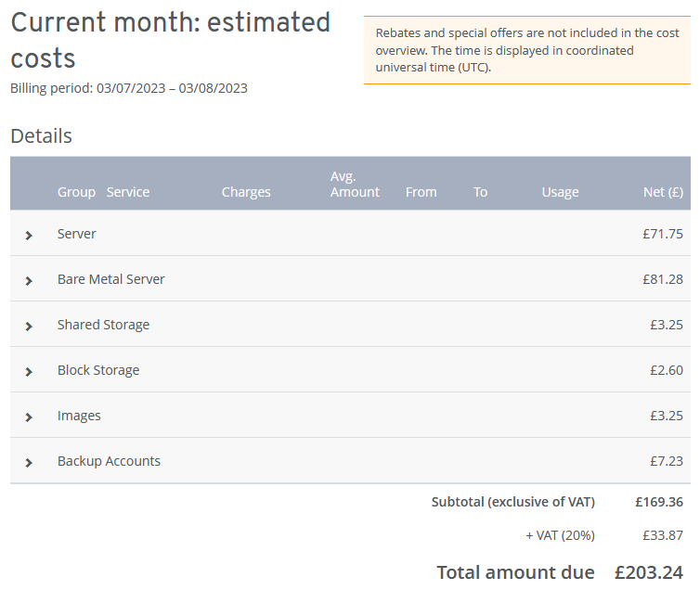Select the Usage column header
This screenshot has height=590, width=700.
[560, 192]
